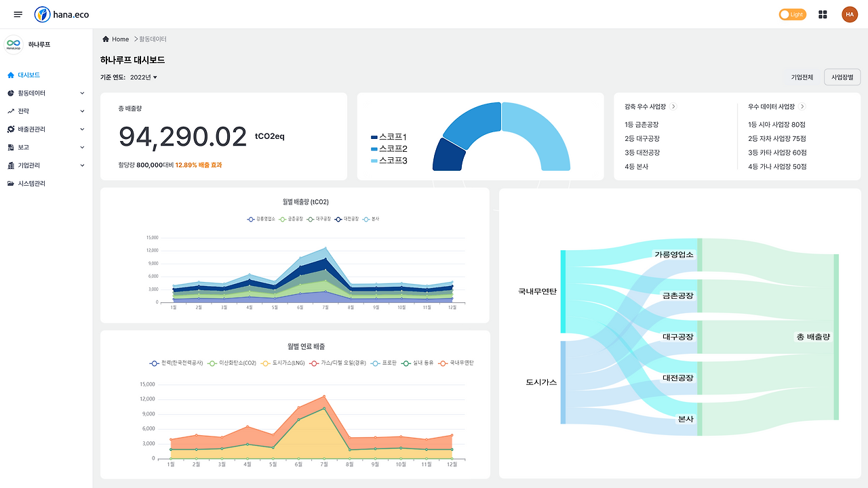The image size is (868, 488).
Task: Toggle the 강릉영업소 series in 월별 배출량 chart
Action: (262, 219)
